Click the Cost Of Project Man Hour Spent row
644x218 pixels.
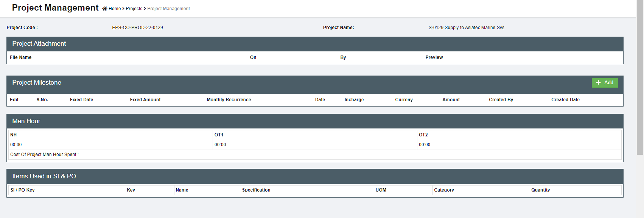tap(45, 155)
